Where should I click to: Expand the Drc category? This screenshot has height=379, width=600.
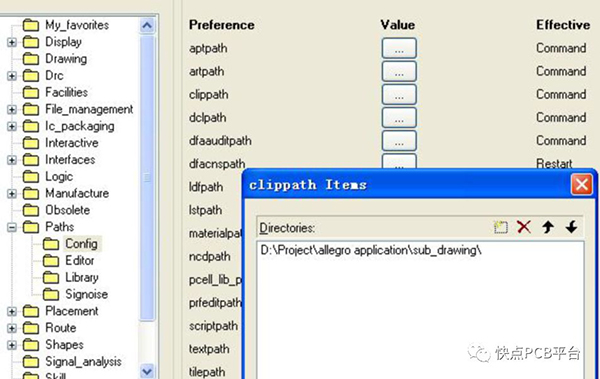click(x=12, y=76)
